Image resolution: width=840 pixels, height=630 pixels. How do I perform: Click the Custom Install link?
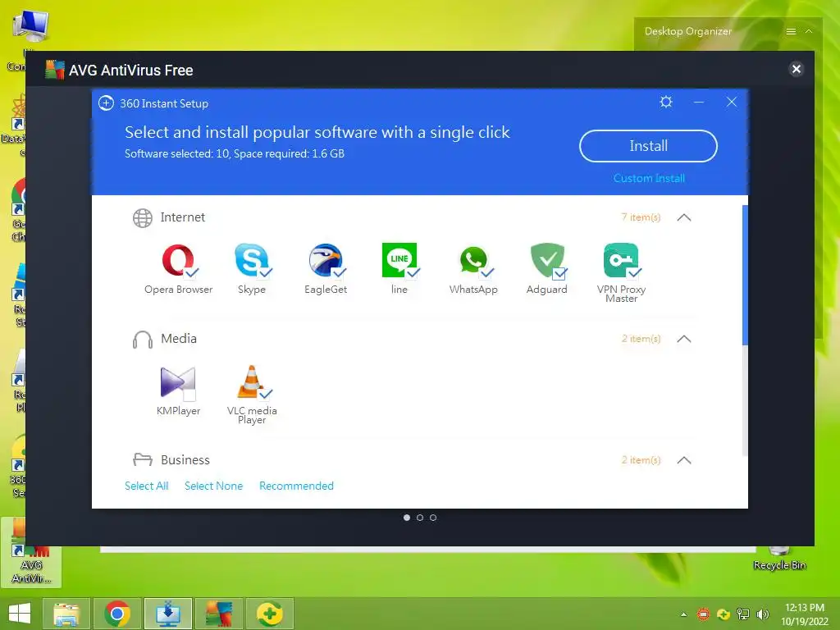[649, 178]
